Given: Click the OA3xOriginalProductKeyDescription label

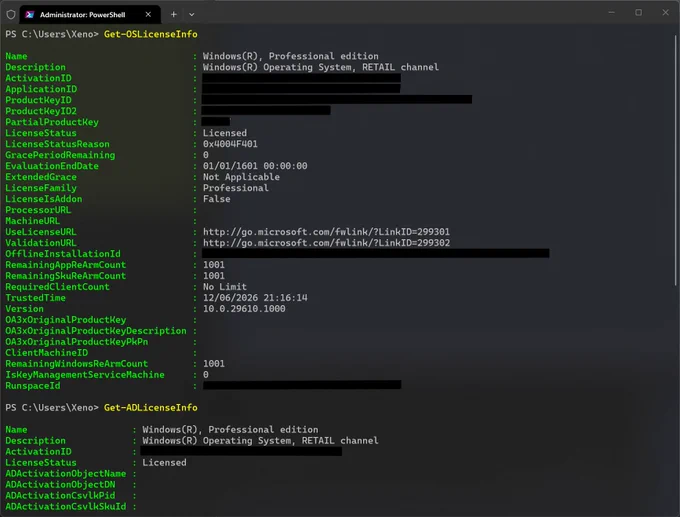Looking at the screenshot, I should point(96,331).
